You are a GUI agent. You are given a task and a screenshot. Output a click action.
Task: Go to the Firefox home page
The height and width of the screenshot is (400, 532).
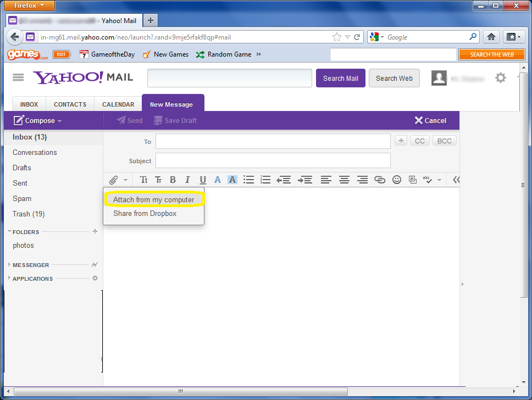coord(491,37)
